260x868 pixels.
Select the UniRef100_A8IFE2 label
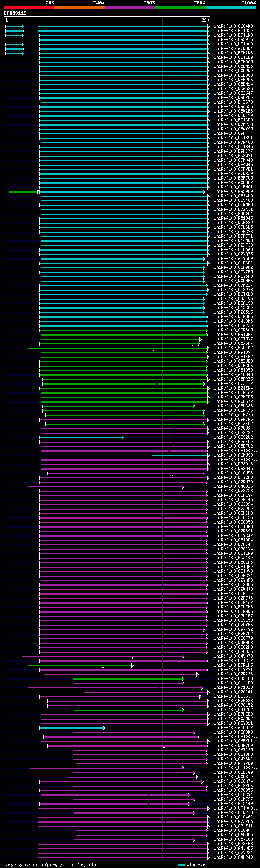tap(233, 357)
